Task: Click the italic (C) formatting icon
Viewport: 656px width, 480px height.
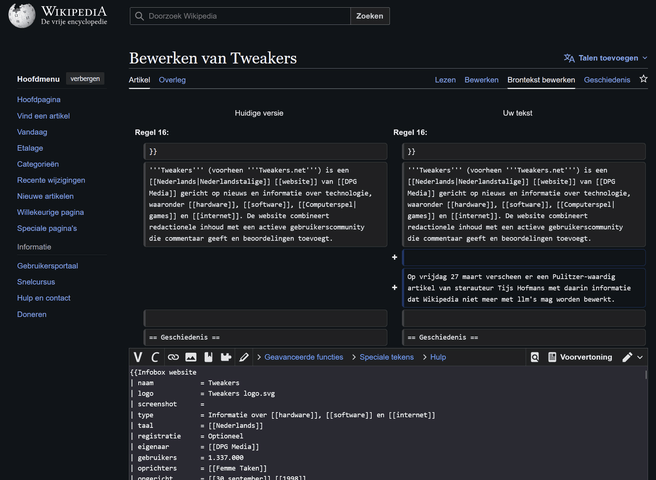Action: tap(155, 357)
